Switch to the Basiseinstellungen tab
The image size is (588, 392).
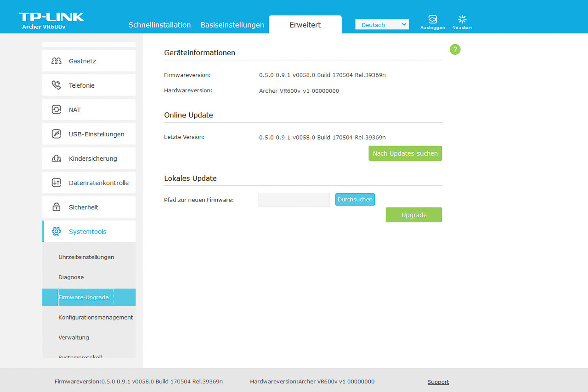click(x=232, y=25)
